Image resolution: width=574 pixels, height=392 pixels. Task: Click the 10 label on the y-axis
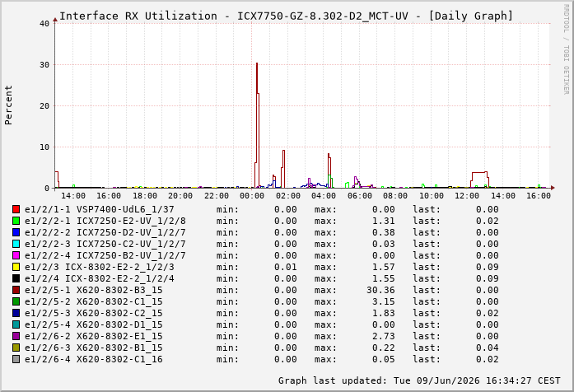[x=44, y=147]
